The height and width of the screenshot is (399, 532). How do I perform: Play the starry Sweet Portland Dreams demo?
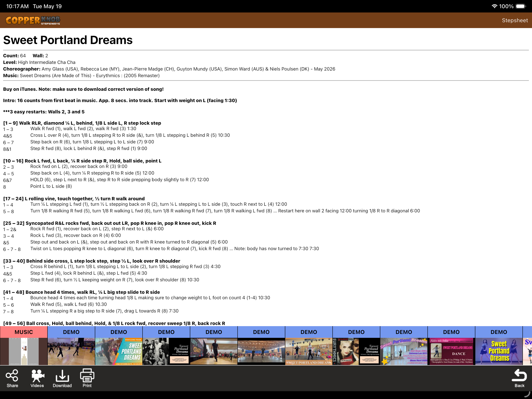point(404,352)
